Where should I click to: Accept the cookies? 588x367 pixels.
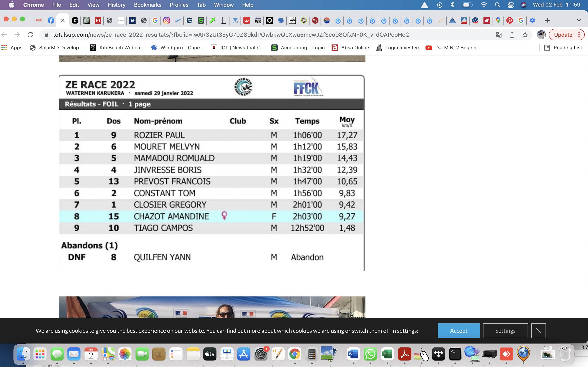pyautogui.click(x=459, y=331)
